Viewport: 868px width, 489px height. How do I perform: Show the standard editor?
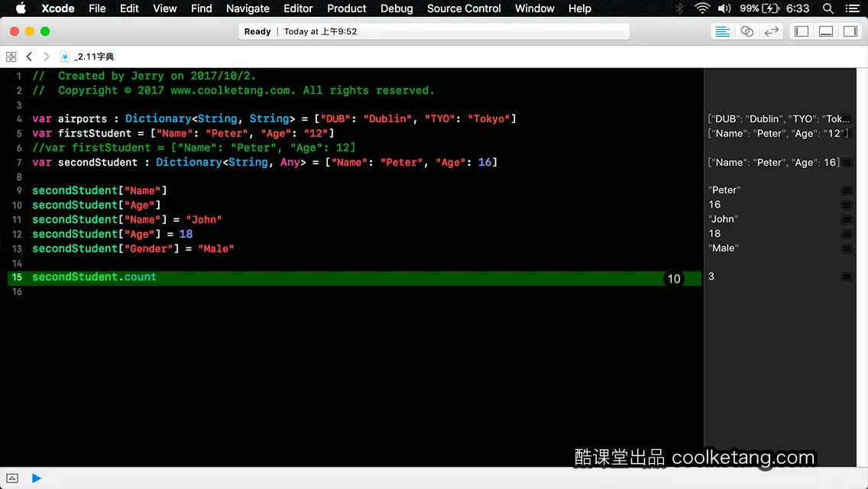point(722,31)
